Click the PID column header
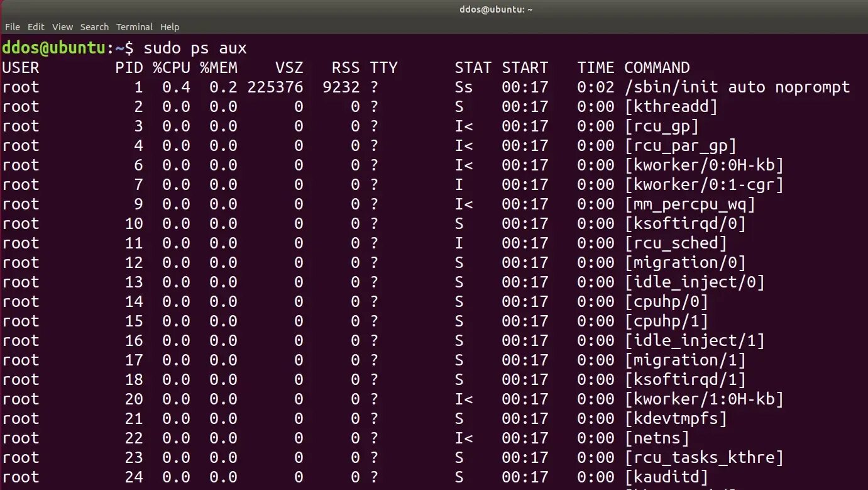Viewport: 868px width, 490px height. 129,68
